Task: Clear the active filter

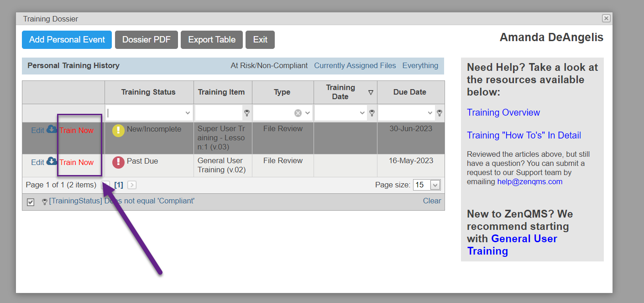Action: pos(432,201)
